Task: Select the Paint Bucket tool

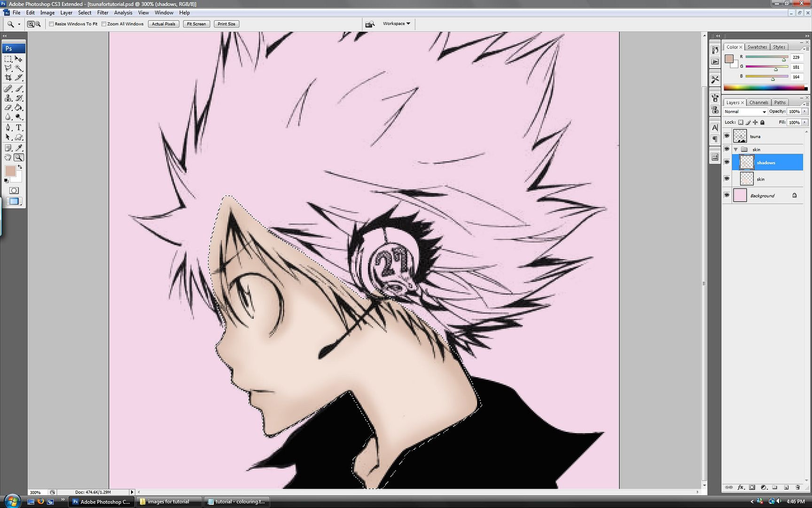Action: pos(19,108)
